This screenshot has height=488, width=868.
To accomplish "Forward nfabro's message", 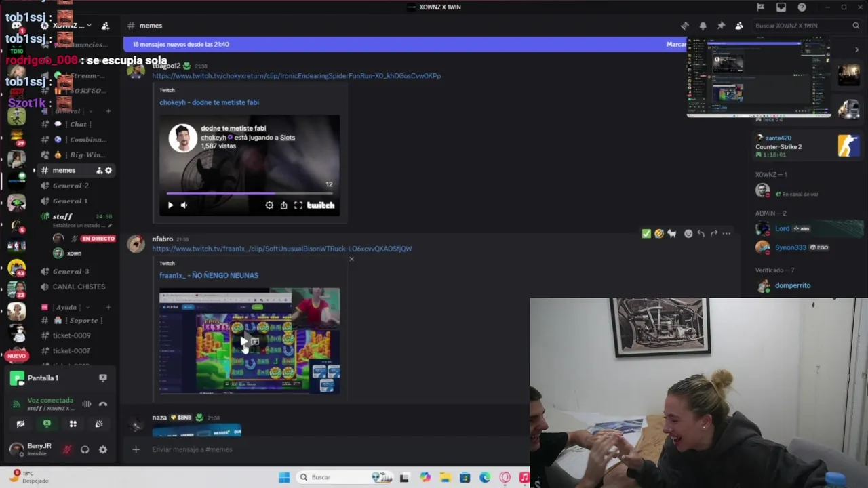I will point(713,234).
